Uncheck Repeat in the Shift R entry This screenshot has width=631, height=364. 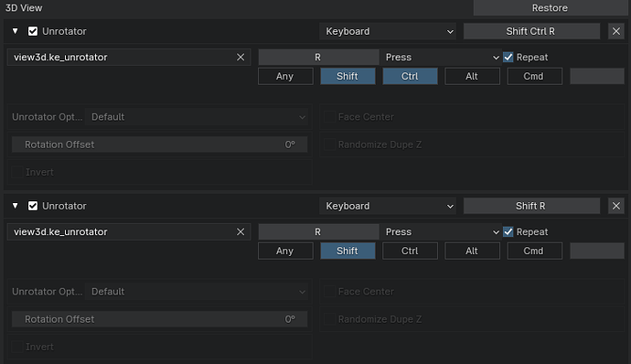(508, 232)
